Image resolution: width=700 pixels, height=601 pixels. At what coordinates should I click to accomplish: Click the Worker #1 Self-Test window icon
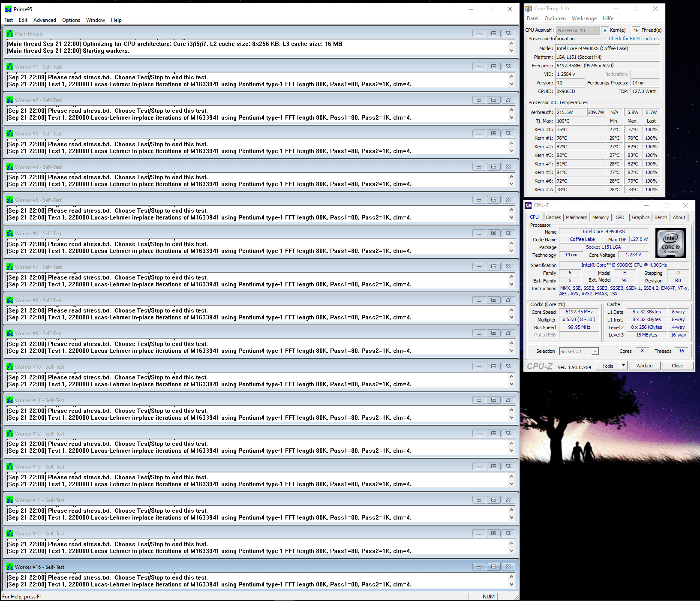point(10,67)
